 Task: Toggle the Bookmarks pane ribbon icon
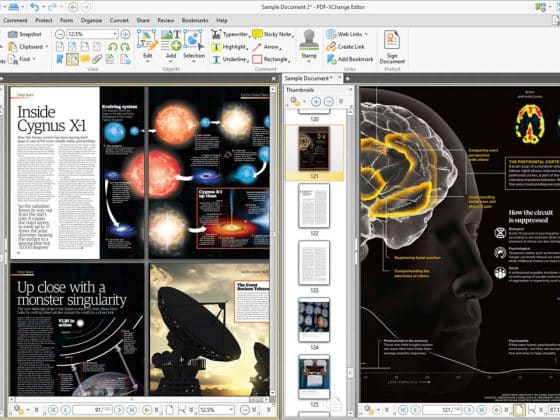pyautogui.click(x=60, y=59)
